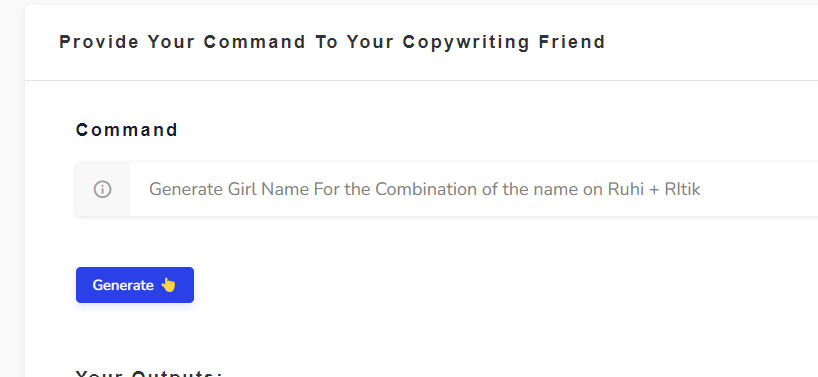Focus the Command text input field

point(474,189)
